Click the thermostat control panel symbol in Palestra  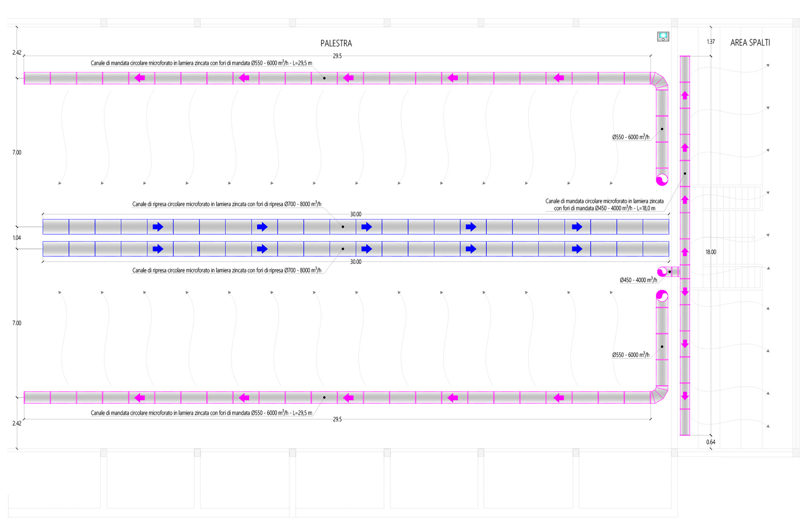[x=663, y=36]
